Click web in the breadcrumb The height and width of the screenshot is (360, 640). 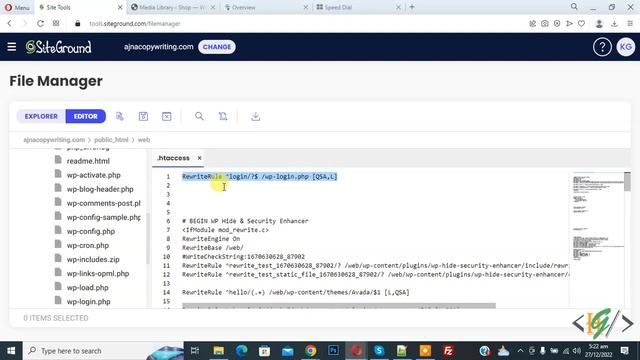tap(144, 140)
